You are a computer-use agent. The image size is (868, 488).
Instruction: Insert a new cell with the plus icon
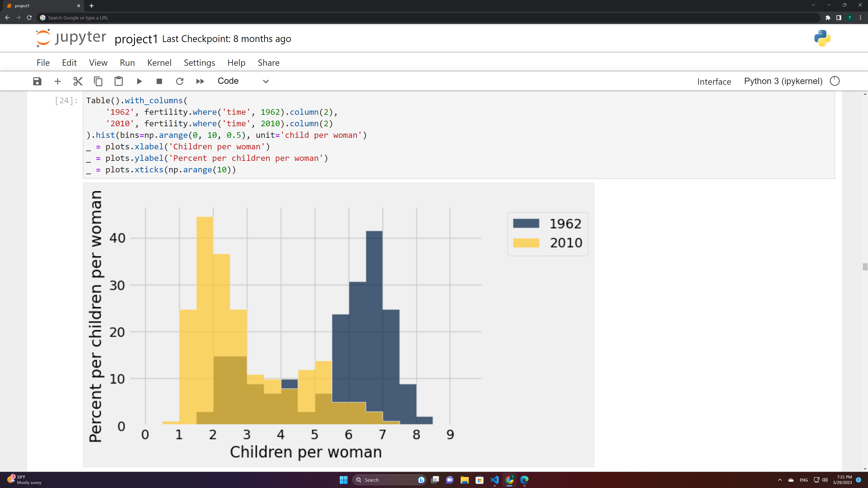tap(58, 81)
